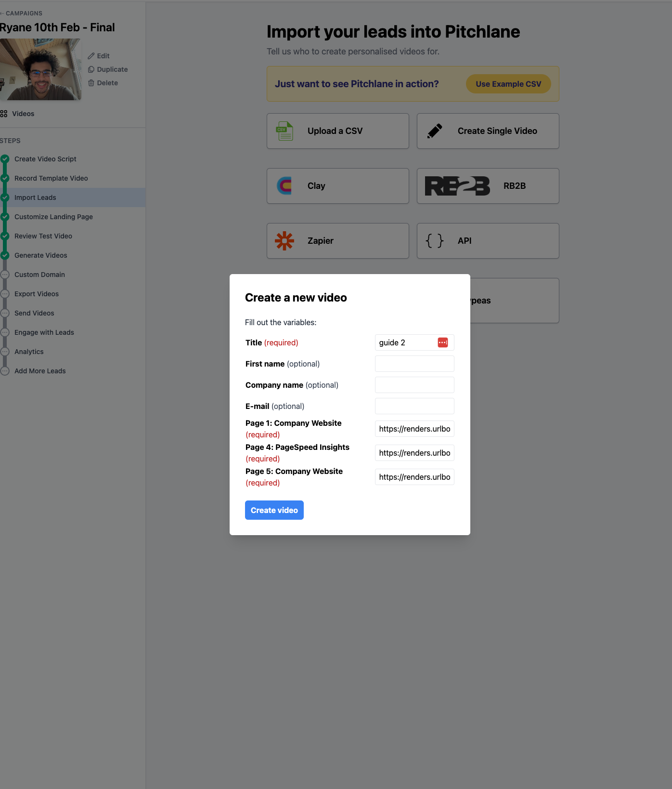The width and height of the screenshot is (672, 789).
Task: Submit the form with Create video button
Action: click(274, 510)
